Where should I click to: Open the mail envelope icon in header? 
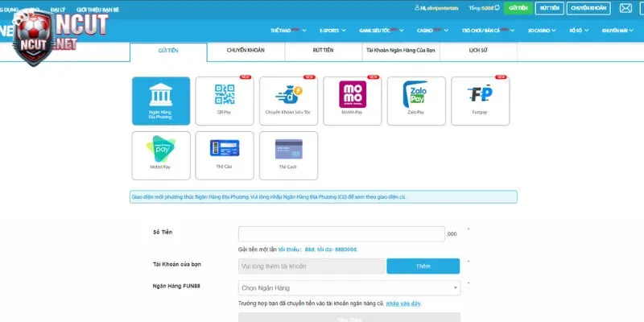(x=625, y=9)
